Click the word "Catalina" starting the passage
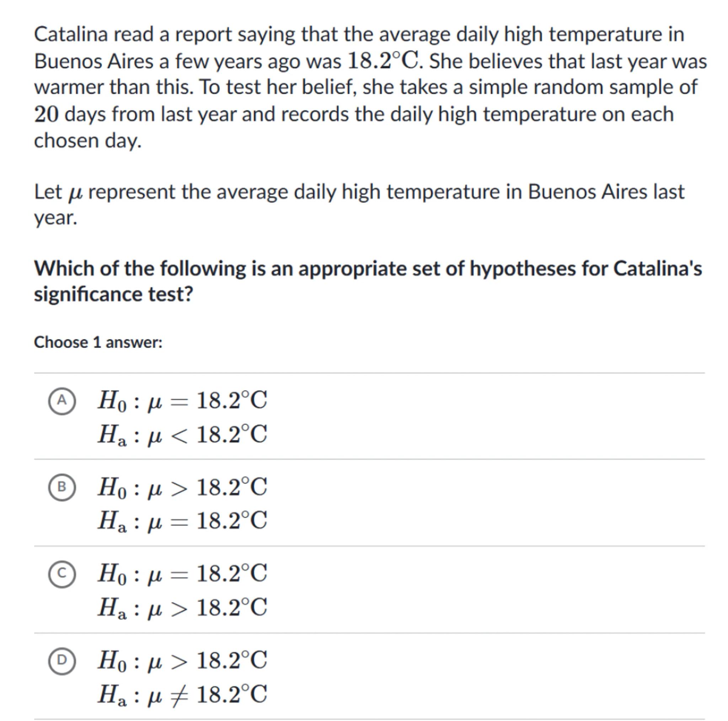The image size is (728, 721). (71, 34)
